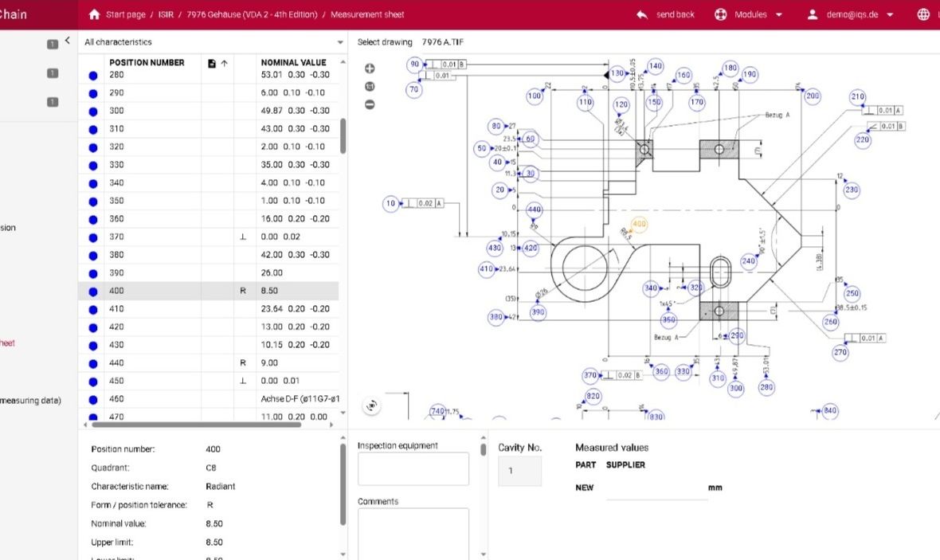The width and height of the screenshot is (940, 560).
Task: Collapse the left panel with the chevron
Action: [68, 40]
